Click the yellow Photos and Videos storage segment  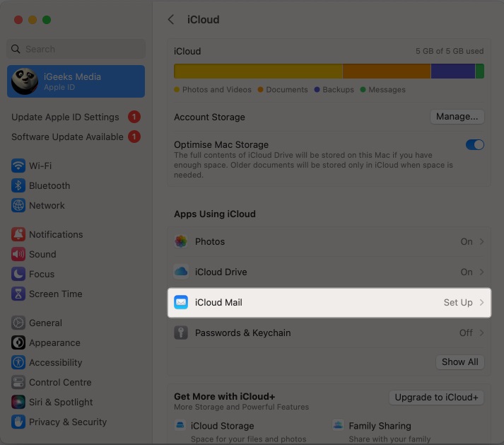click(x=258, y=71)
